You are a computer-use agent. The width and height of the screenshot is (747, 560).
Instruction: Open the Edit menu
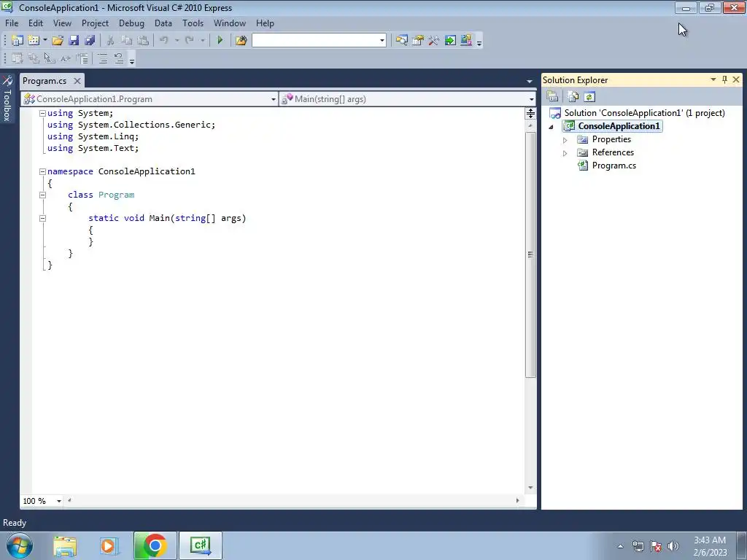click(36, 23)
